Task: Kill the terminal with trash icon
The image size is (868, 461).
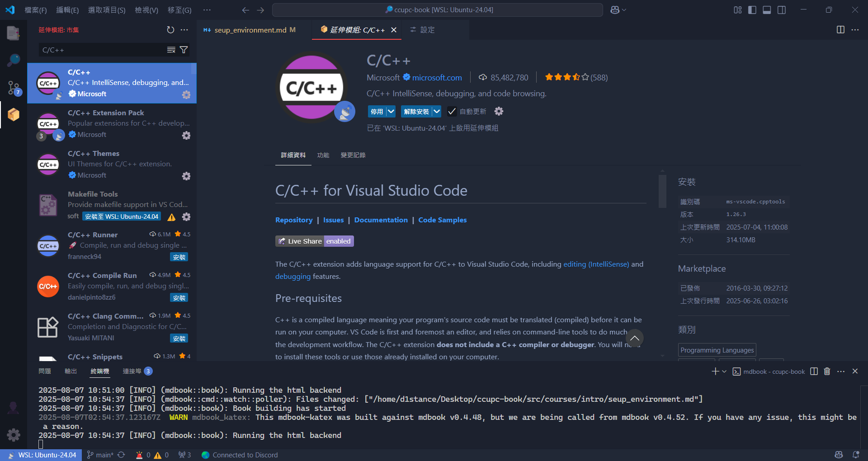Action: (x=827, y=371)
